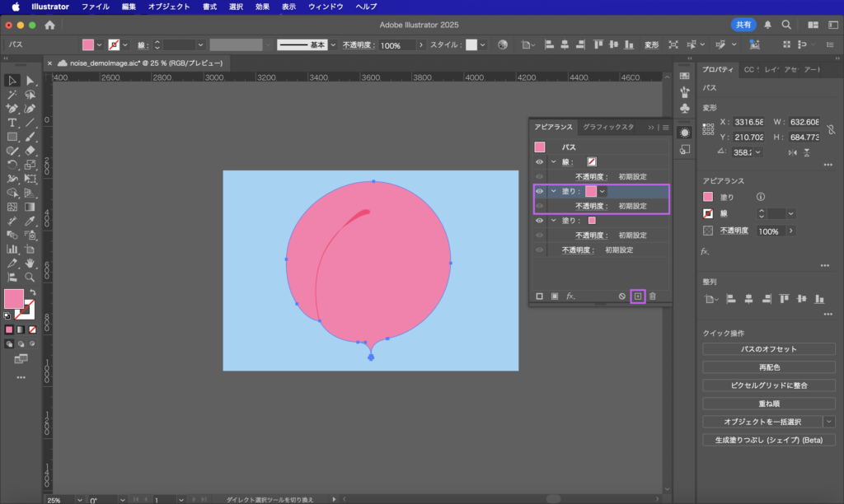Select the transform reference point grid

point(708,129)
